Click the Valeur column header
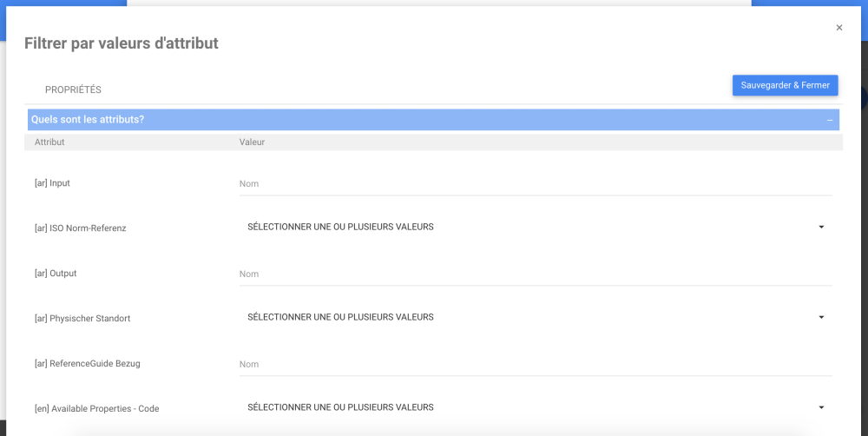The height and width of the screenshot is (436, 868). (252, 142)
